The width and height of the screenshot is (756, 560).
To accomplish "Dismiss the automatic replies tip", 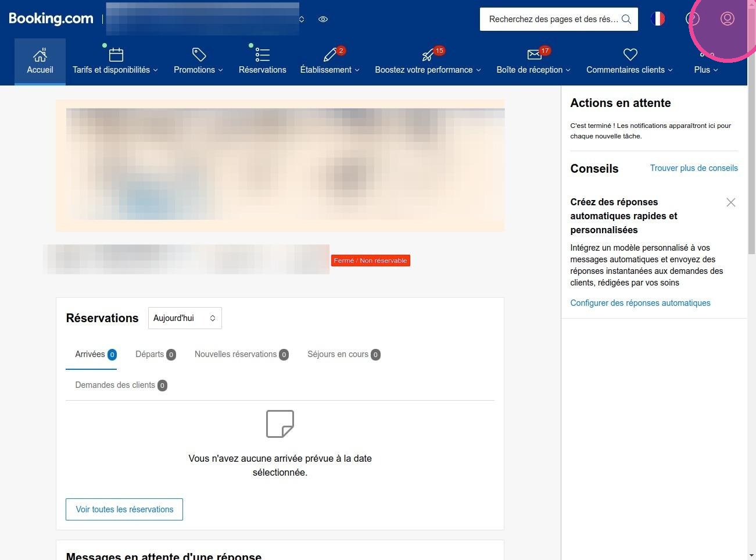I will [731, 202].
